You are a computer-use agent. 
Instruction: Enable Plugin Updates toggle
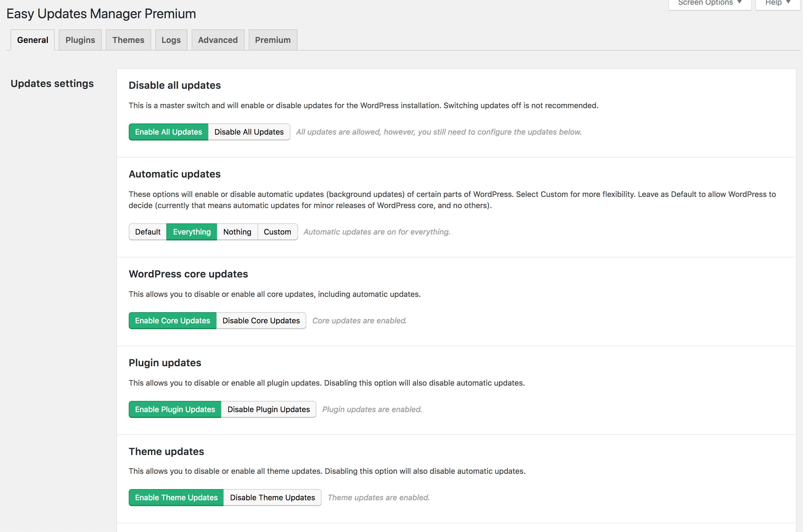pyautogui.click(x=175, y=409)
